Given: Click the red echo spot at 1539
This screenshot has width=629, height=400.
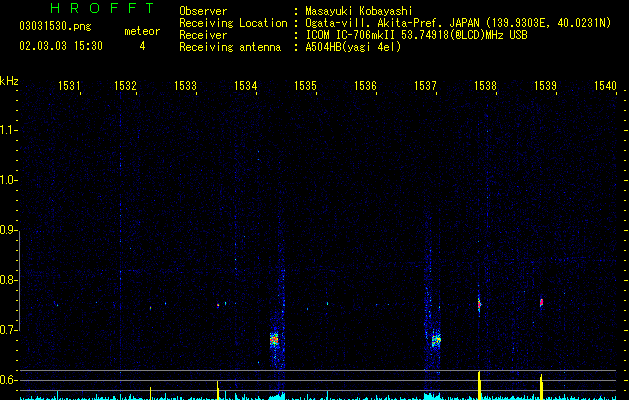Looking at the screenshot, I should (541, 302).
